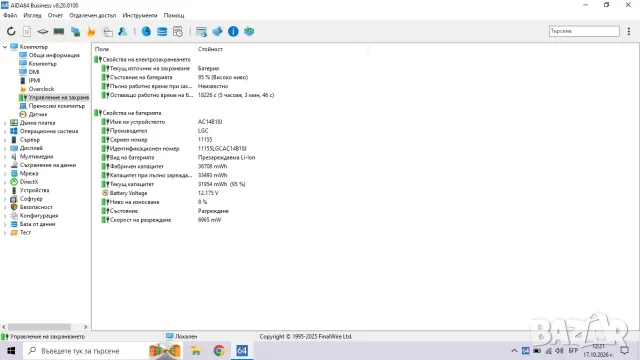Image resolution: width=640 pixels, height=360 pixels.
Task: Click the tree scrollbar right arrow
Action: tap(85, 327)
